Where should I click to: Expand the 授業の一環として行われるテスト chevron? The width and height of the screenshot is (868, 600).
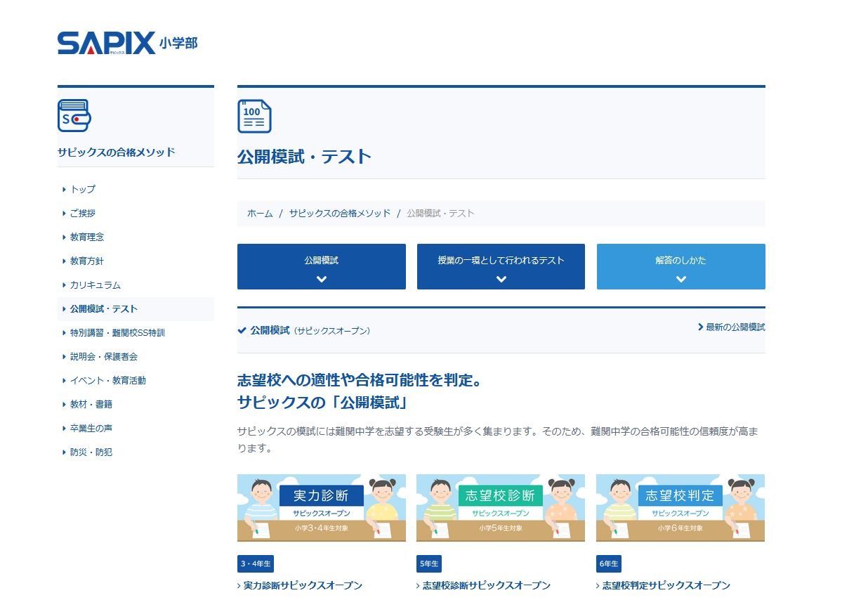[x=501, y=278]
